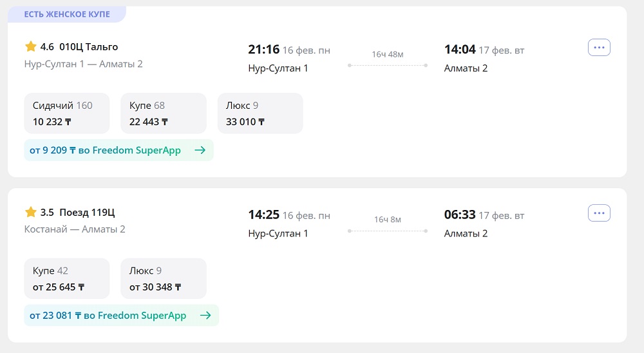644x353 pixels.
Task: Click the 'Есть женское купе' badge
Action: [67, 14]
